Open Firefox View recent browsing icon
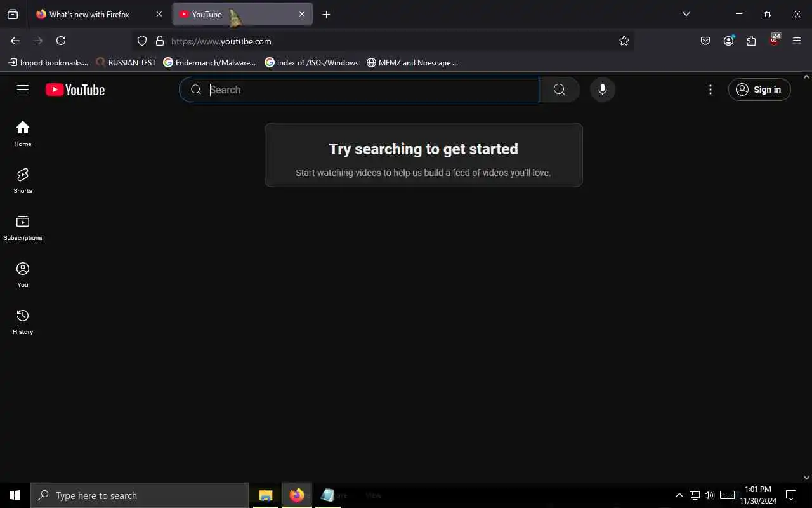The height and width of the screenshot is (508, 812). point(13,14)
